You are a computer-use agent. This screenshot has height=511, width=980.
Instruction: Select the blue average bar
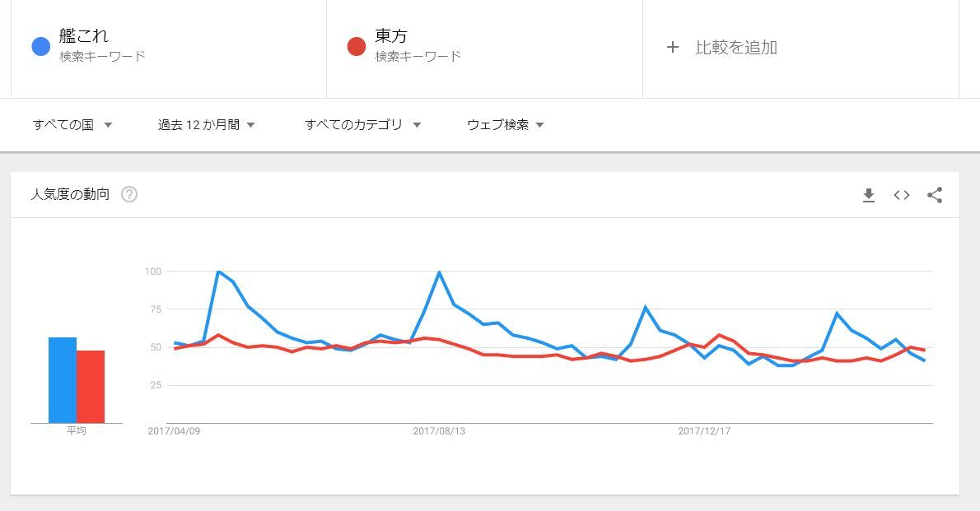tap(63, 380)
